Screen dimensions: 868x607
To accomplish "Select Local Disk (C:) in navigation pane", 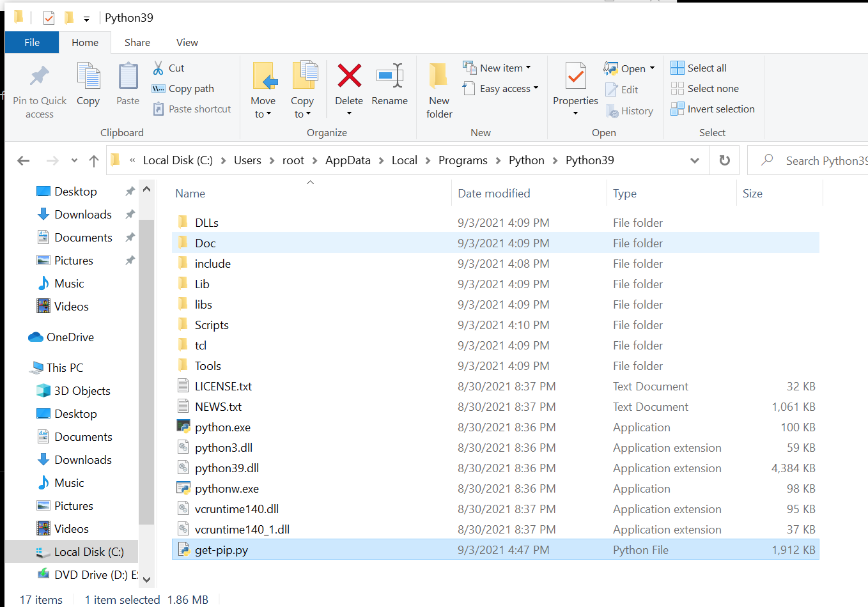I will click(x=72, y=552).
